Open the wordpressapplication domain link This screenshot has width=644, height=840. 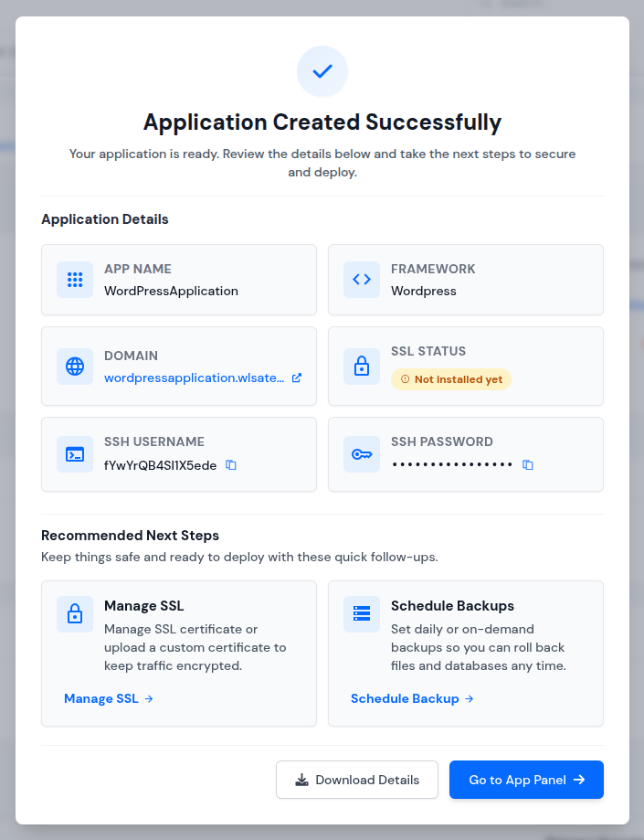click(x=192, y=377)
